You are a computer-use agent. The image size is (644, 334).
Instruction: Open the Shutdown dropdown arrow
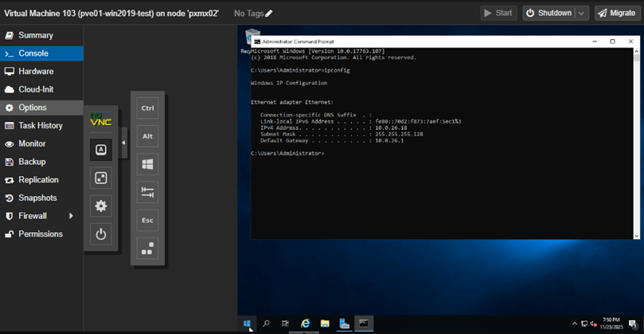(582, 14)
